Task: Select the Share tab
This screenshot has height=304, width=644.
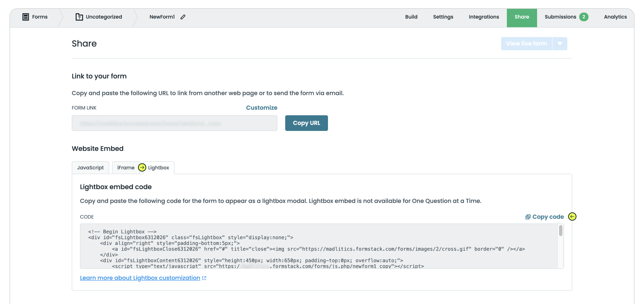Action: click(x=522, y=18)
